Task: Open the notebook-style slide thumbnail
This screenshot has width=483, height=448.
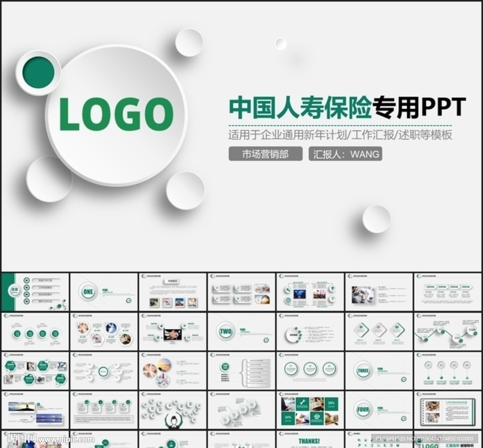Action: click(x=448, y=410)
